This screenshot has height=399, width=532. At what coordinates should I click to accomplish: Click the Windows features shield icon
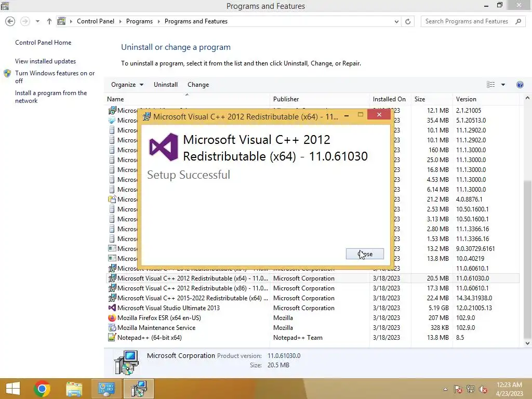click(7, 73)
